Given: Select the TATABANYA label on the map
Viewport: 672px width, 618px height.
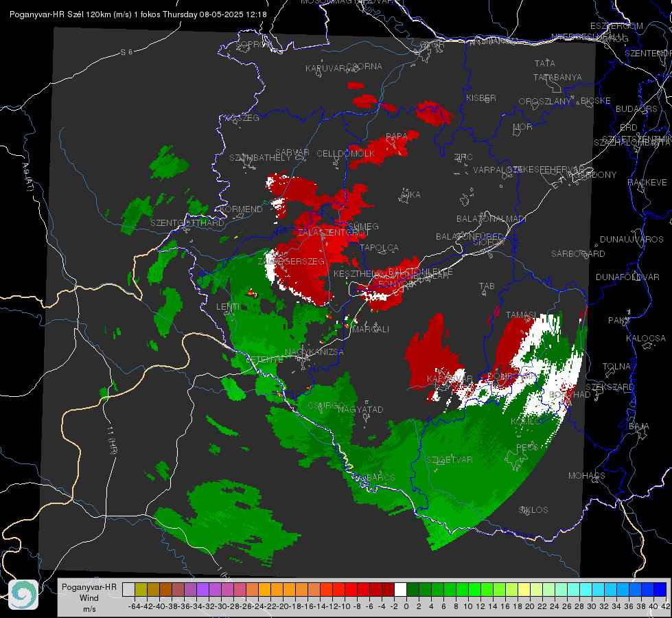Looking at the screenshot, I should coord(557,77).
